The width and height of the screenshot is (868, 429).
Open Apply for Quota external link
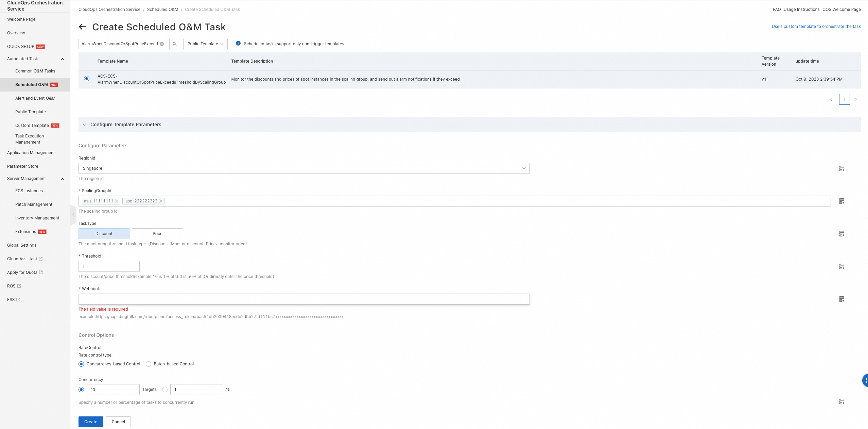(25, 273)
